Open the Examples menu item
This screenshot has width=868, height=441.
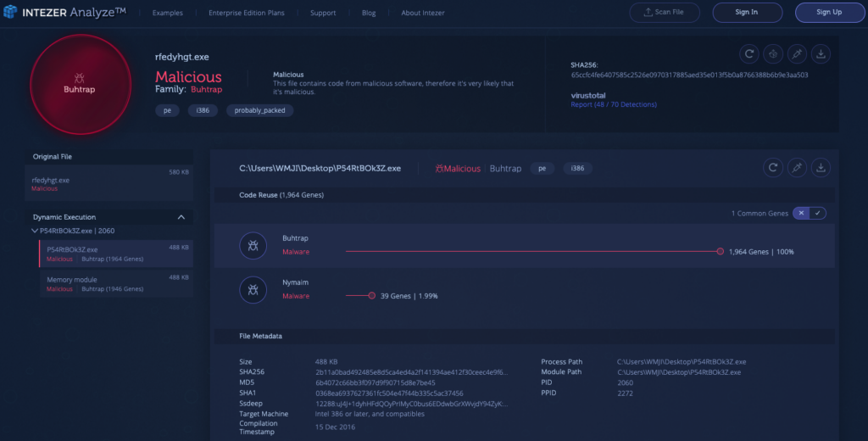click(x=167, y=13)
